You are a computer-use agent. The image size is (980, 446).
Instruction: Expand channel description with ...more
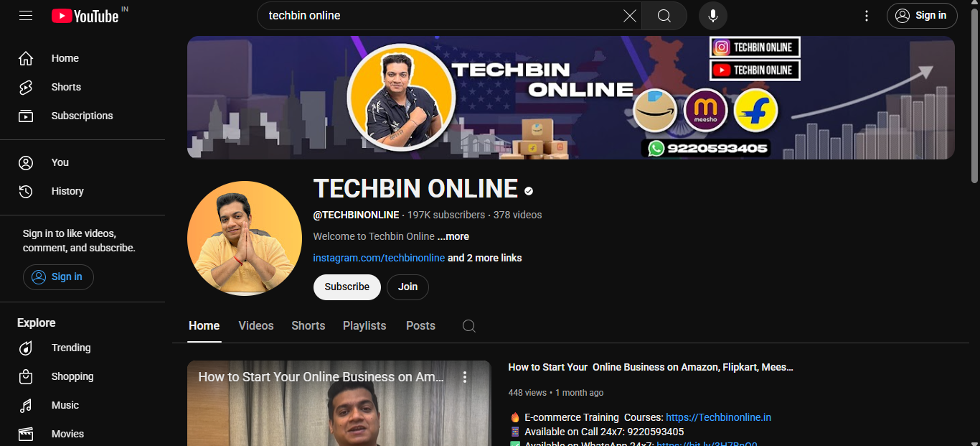point(453,236)
